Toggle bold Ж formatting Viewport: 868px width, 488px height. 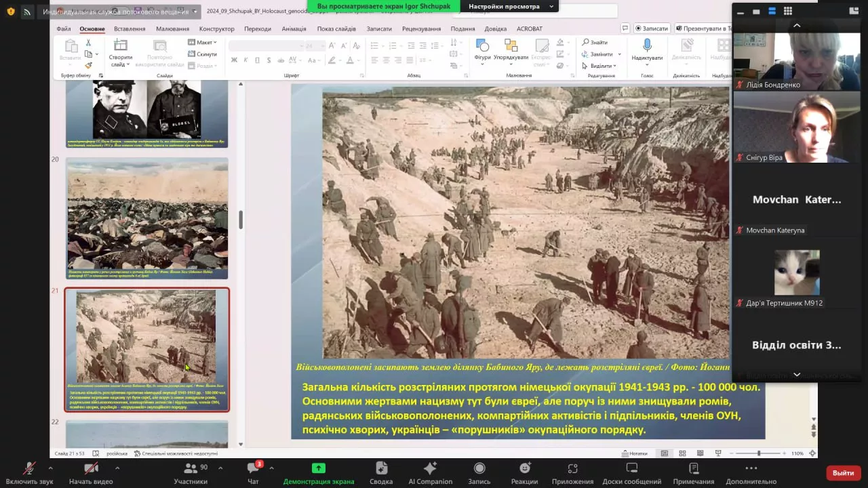(x=234, y=60)
